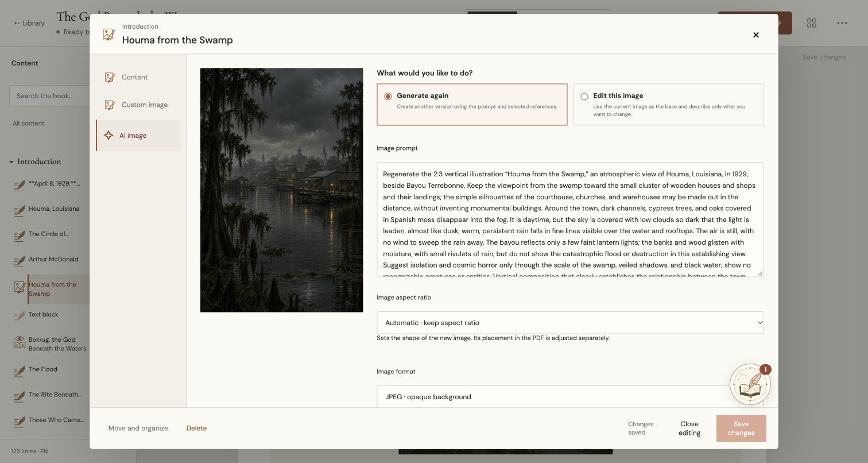
Task: Click the swamp illustration preview thumbnail
Action: [282, 190]
